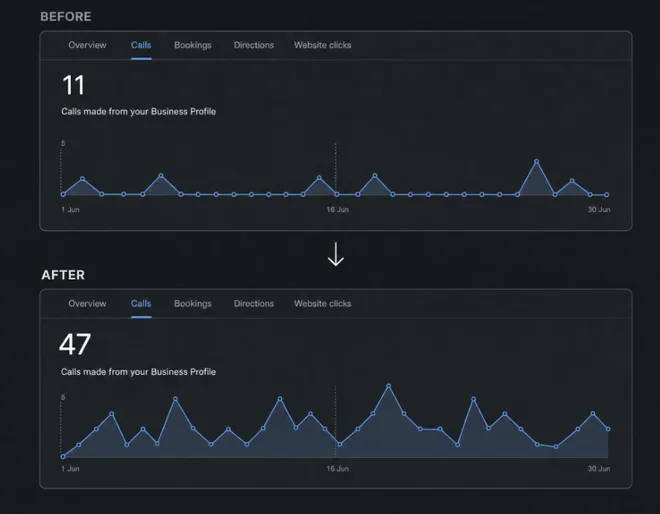Screen dimensions: 660x514
Task: Click '30 Jun' axis label in BEFORE chart
Action: click(599, 209)
